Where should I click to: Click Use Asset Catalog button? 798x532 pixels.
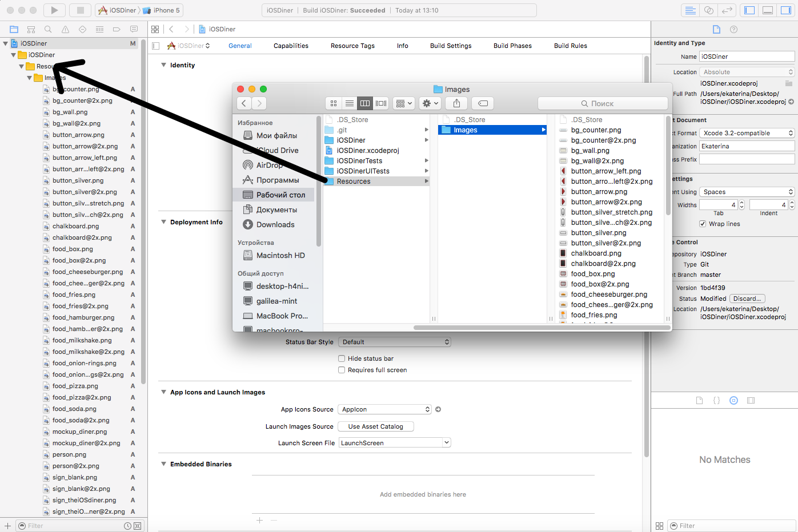point(376,426)
